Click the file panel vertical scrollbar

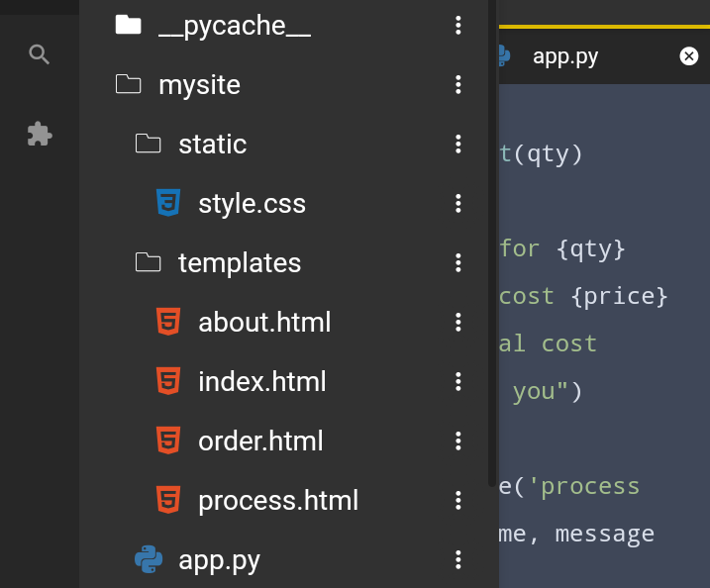[x=492, y=245]
